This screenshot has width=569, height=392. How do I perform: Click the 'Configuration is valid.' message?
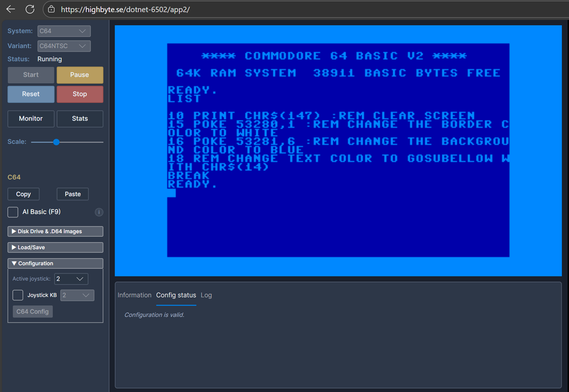click(x=154, y=315)
